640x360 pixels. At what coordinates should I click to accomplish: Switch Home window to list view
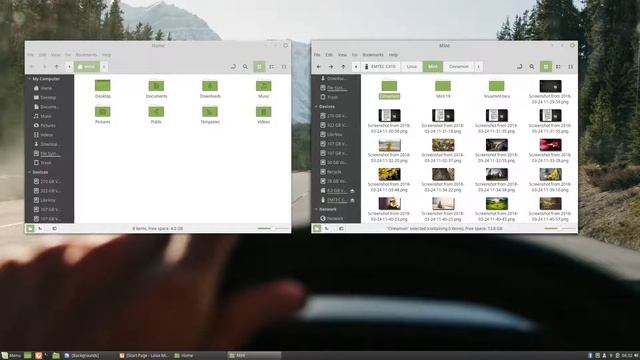point(272,67)
